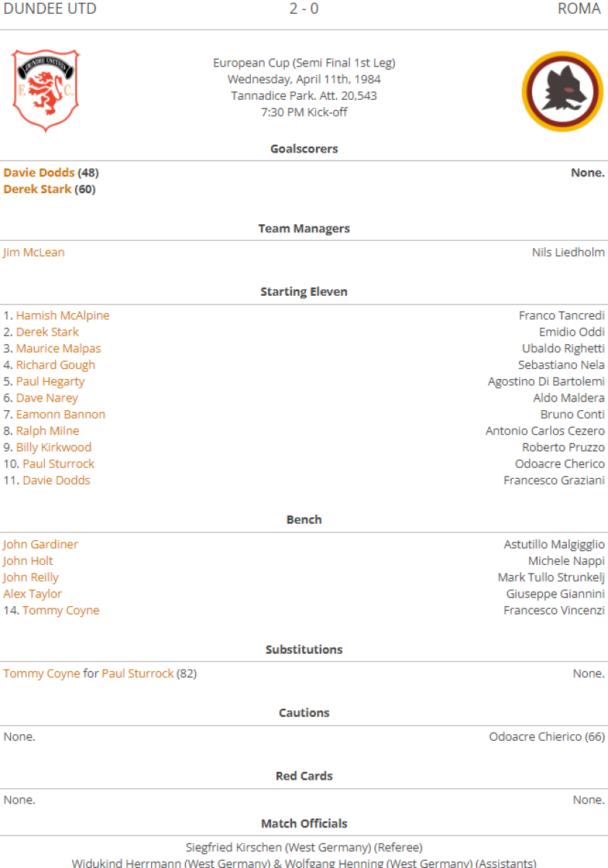Select John Reilly on the bench

click(x=31, y=578)
